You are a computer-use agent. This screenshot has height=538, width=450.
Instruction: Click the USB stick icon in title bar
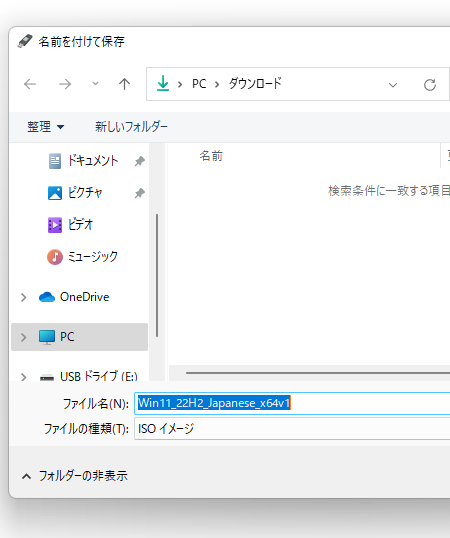click(25, 42)
